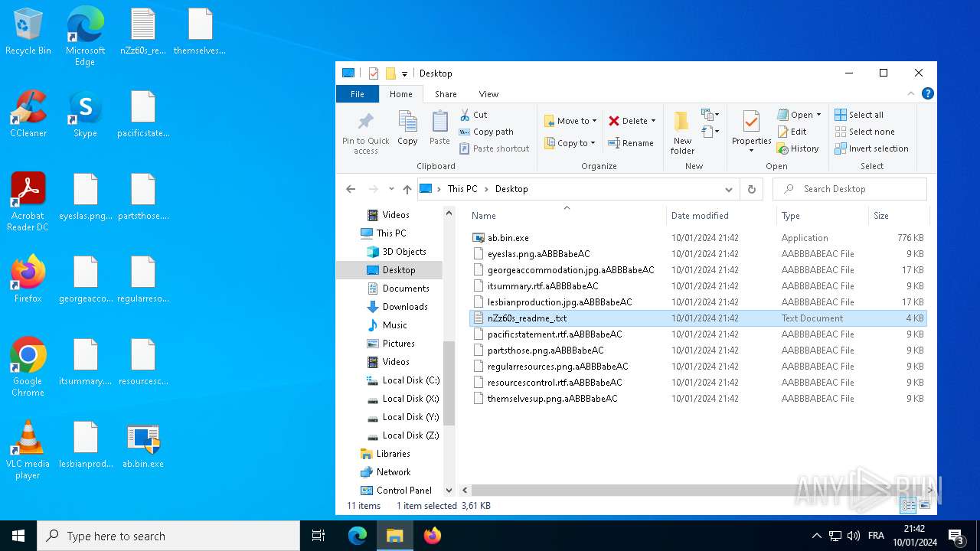The width and height of the screenshot is (980, 551).
Task: Click Paste shortcut in ribbon
Action: coord(494,148)
